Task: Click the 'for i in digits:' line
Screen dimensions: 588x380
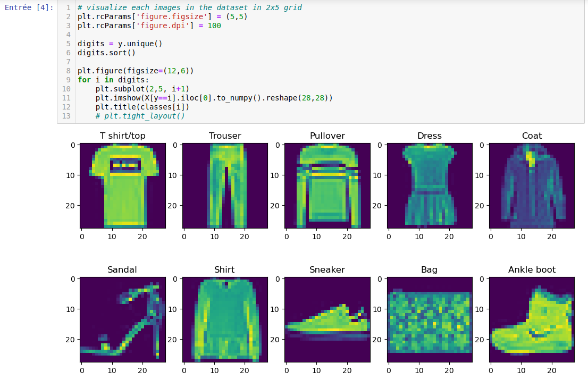Action: click(x=113, y=80)
